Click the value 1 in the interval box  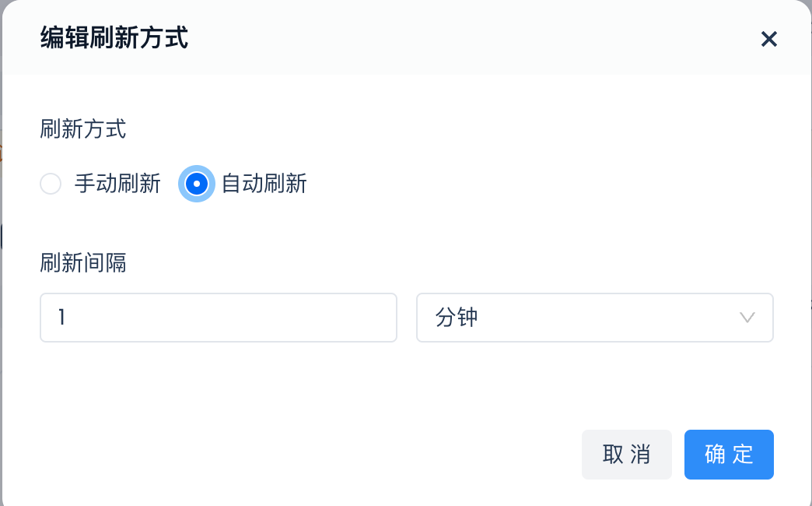click(62, 318)
